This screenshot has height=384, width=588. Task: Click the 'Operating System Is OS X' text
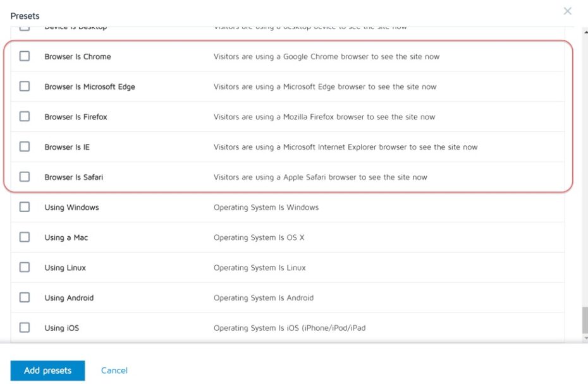pos(259,237)
